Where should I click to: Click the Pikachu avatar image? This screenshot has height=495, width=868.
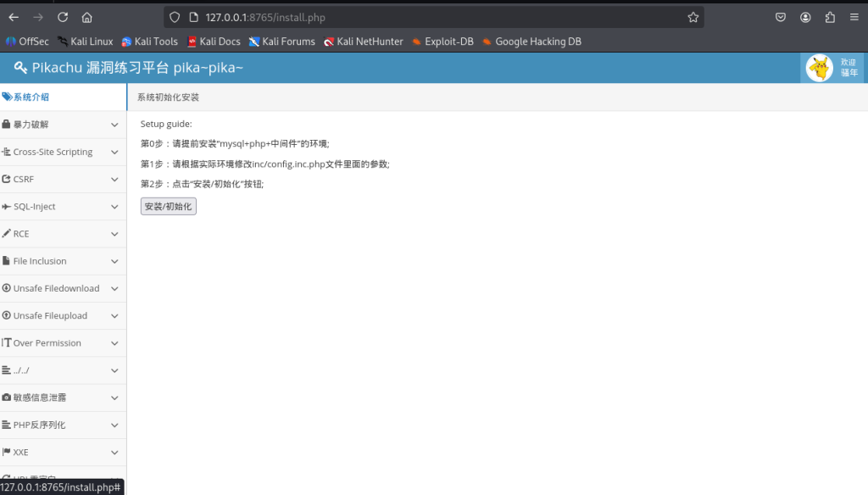pos(819,68)
